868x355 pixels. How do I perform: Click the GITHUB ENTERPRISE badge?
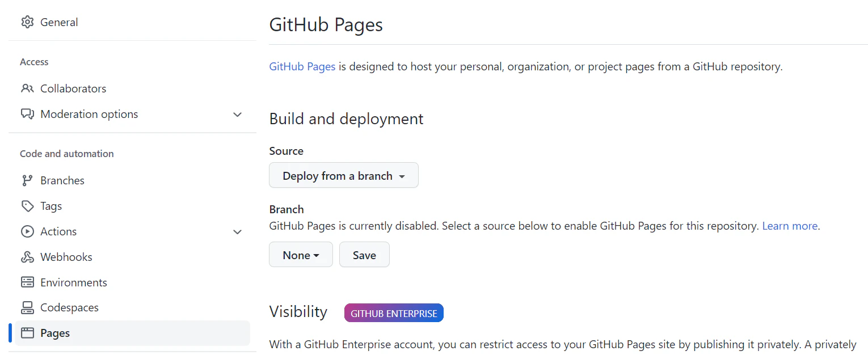[x=394, y=313]
